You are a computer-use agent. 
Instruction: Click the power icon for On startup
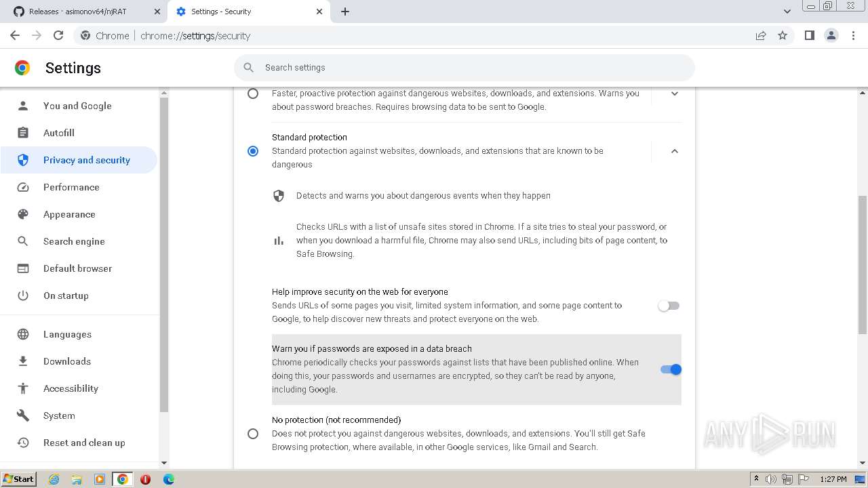point(23,296)
